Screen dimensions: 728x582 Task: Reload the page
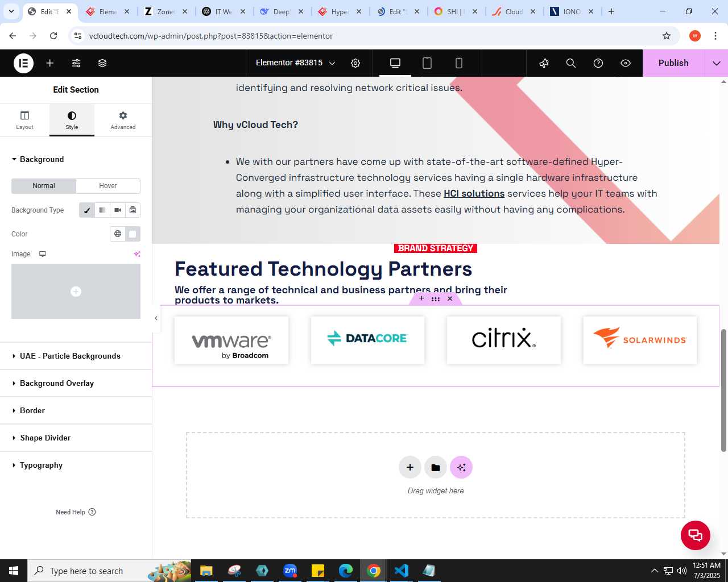click(x=53, y=36)
